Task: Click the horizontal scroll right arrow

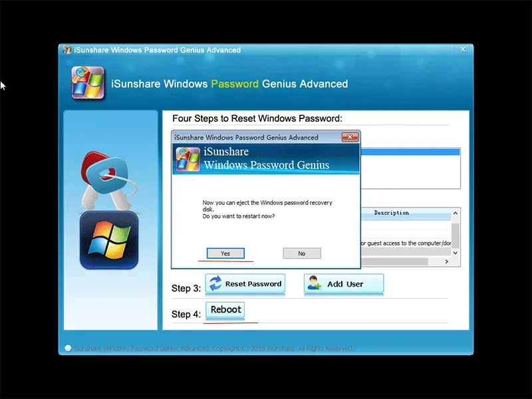Action: click(x=446, y=261)
